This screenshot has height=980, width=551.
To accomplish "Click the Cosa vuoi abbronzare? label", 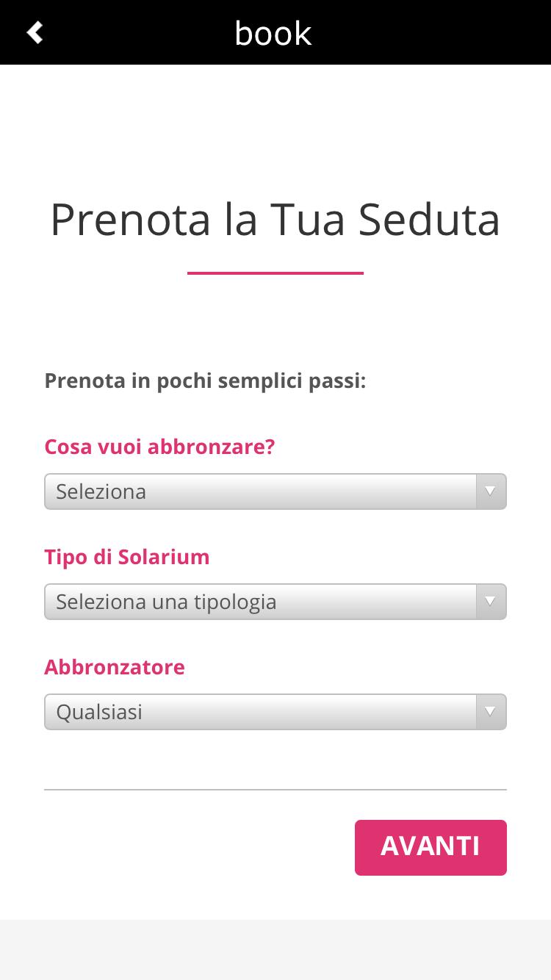I will [x=159, y=447].
